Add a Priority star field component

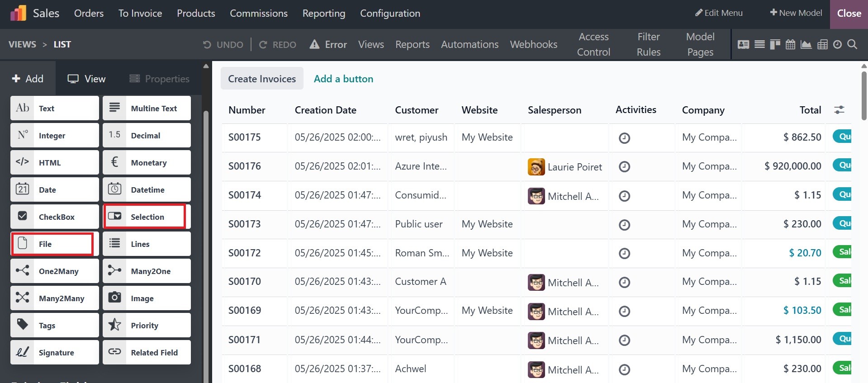[147, 325]
